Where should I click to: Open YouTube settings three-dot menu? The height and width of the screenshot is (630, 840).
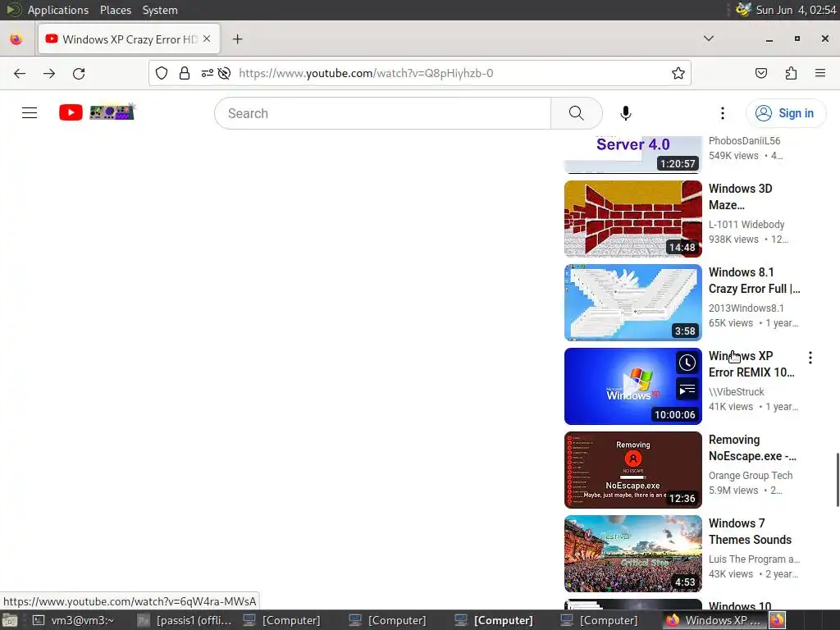(x=722, y=113)
